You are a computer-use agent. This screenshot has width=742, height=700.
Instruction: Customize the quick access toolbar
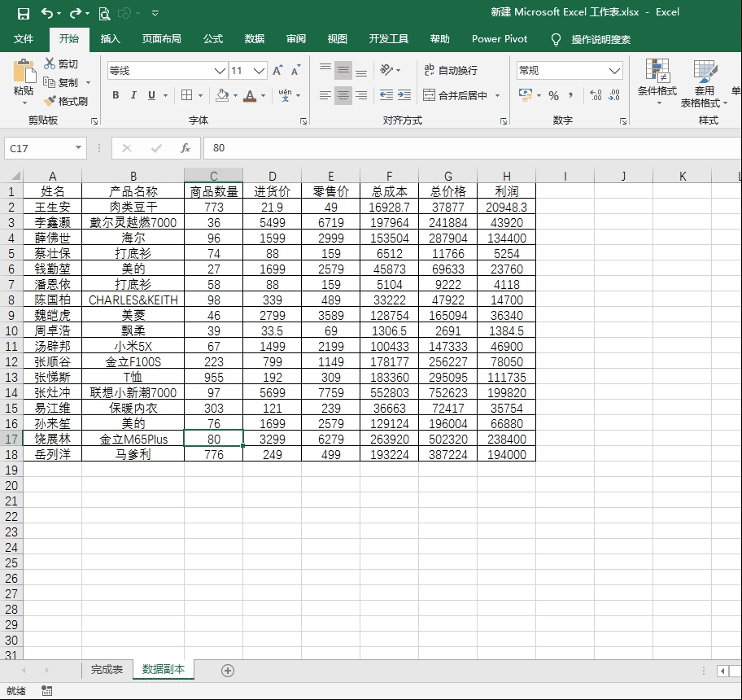coord(155,13)
